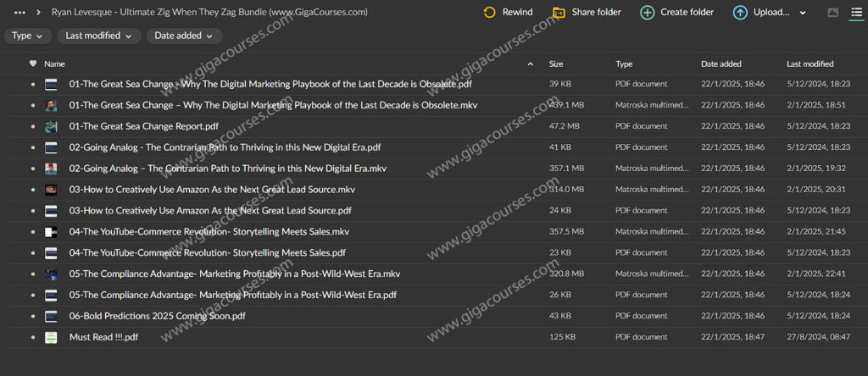Click the Create folder plus icon

click(647, 12)
